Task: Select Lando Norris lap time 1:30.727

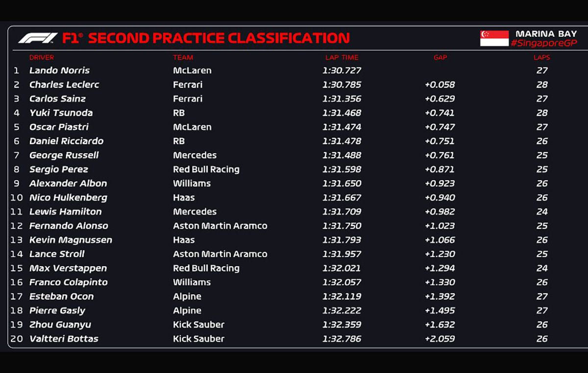Action: [x=342, y=70]
